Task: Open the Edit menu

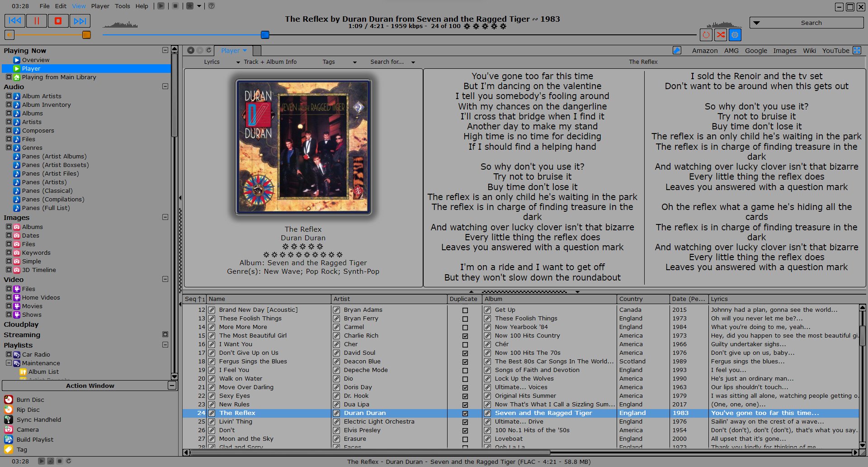Action: (x=61, y=6)
